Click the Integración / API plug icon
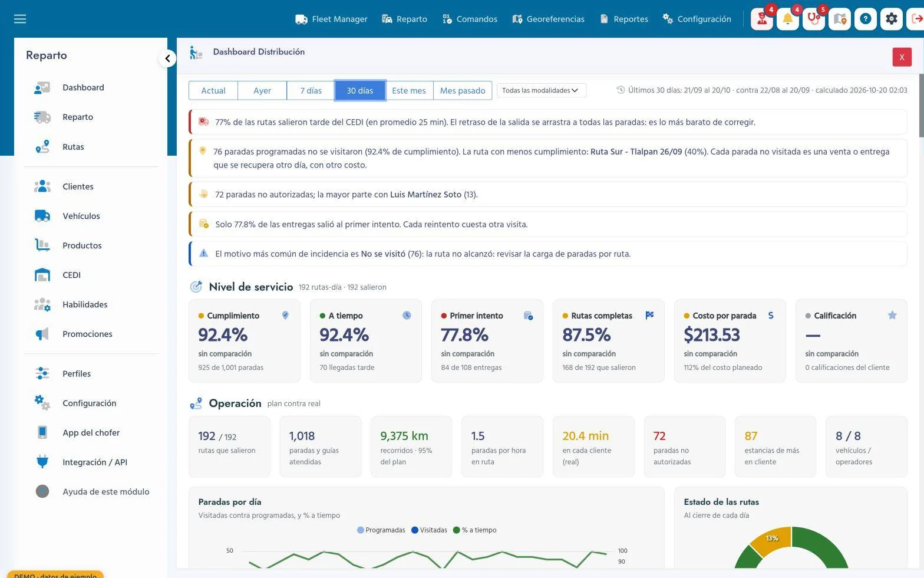 click(42, 462)
